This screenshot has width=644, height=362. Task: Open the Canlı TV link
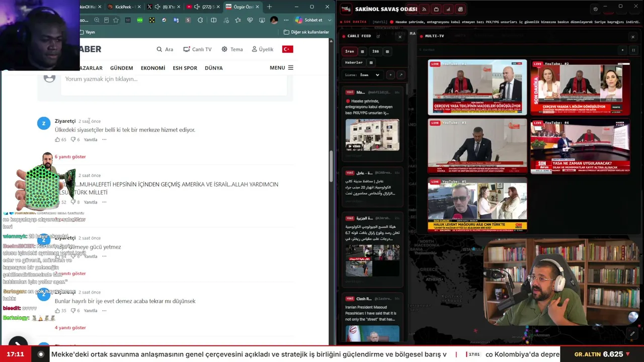coord(197,49)
